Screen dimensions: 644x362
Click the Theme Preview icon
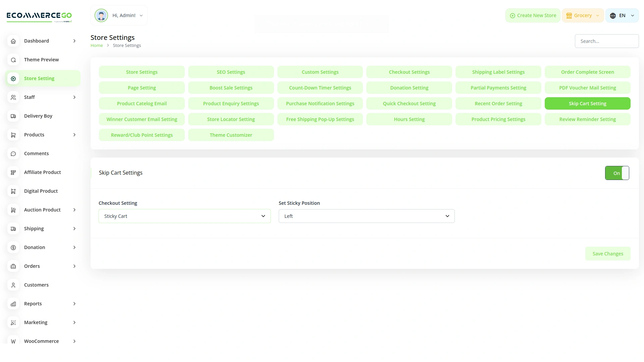[x=13, y=60]
